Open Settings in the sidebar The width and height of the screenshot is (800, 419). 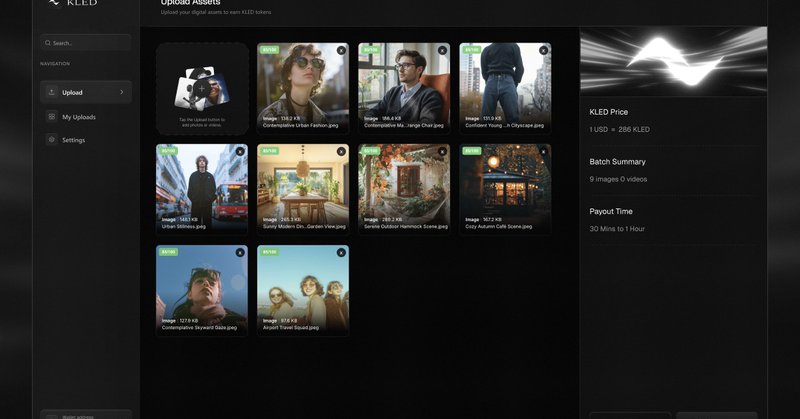coord(86,140)
